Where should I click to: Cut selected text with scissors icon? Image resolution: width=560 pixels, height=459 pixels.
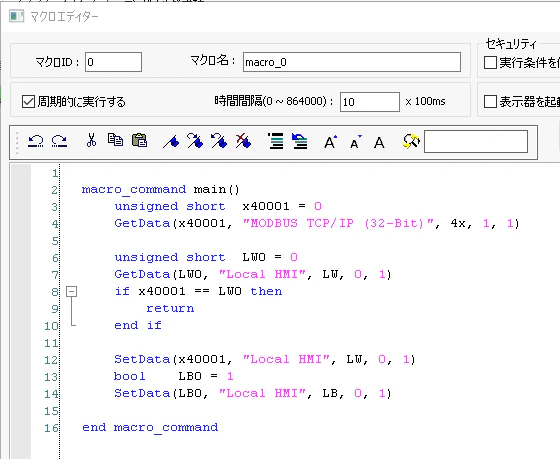coord(91,140)
